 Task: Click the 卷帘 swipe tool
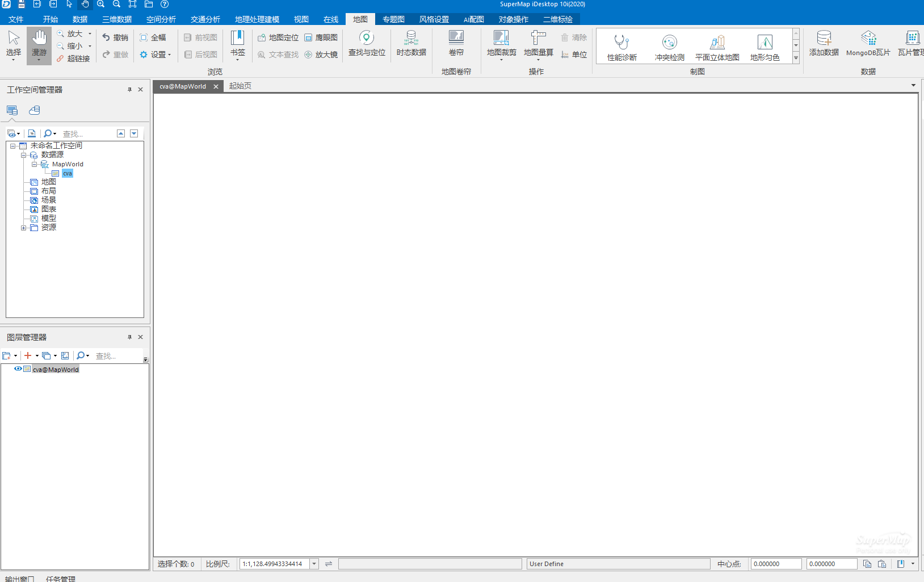(x=456, y=44)
